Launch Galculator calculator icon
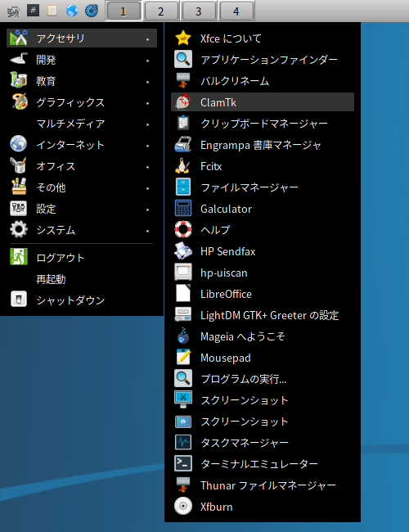 pyautogui.click(x=183, y=209)
